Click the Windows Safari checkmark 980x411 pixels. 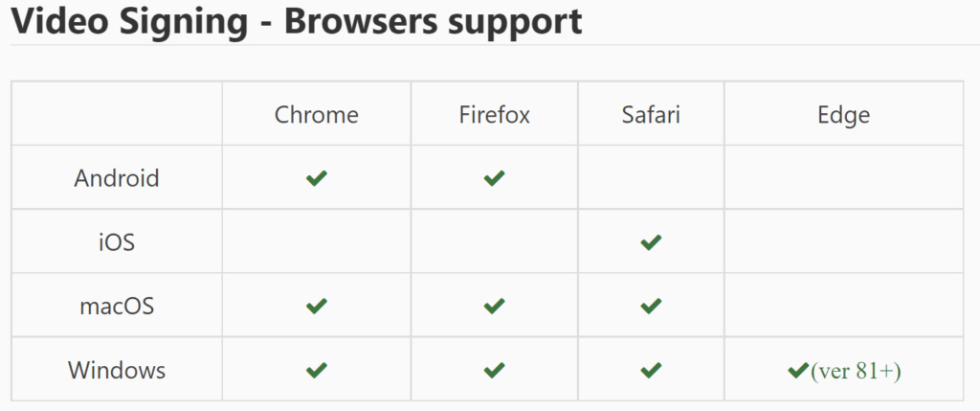(x=651, y=370)
